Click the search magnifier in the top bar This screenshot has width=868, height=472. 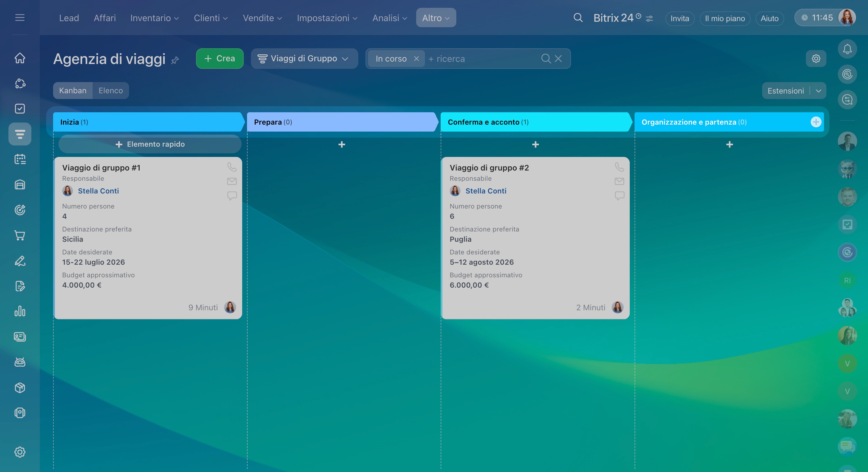tap(578, 18)
